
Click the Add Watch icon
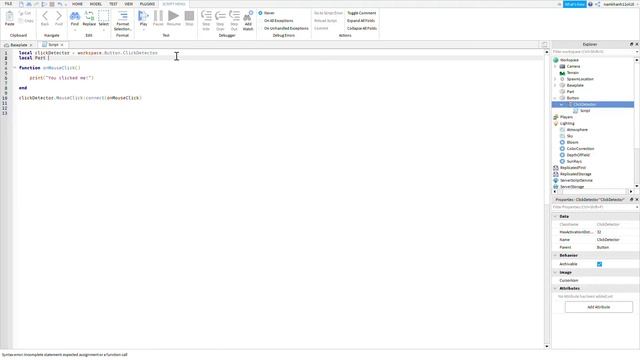248,16
